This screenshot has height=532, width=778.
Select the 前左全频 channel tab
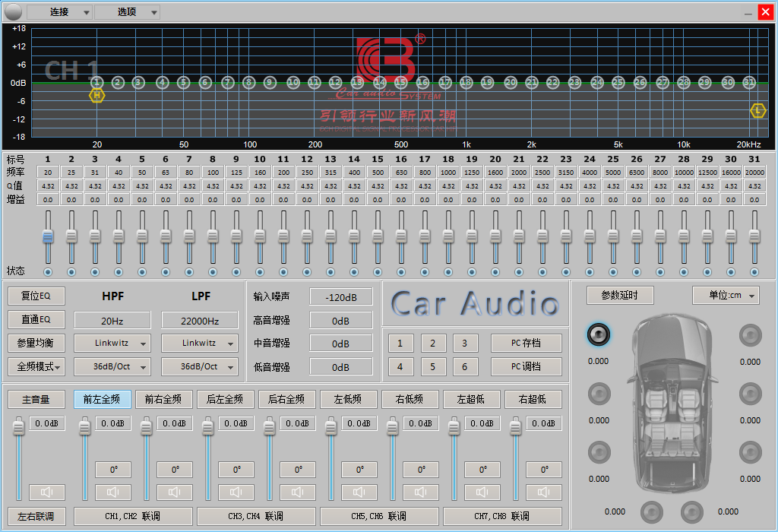[103, 399]
